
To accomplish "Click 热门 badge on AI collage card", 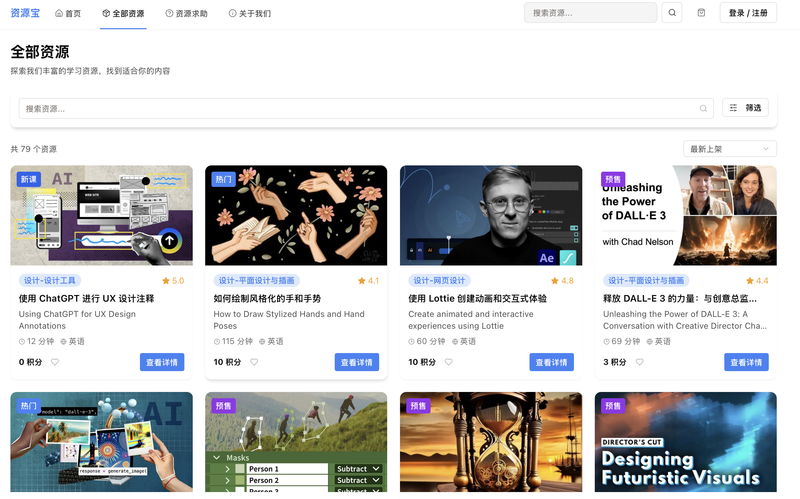I will pyautogui.click(x=29, y=406).
